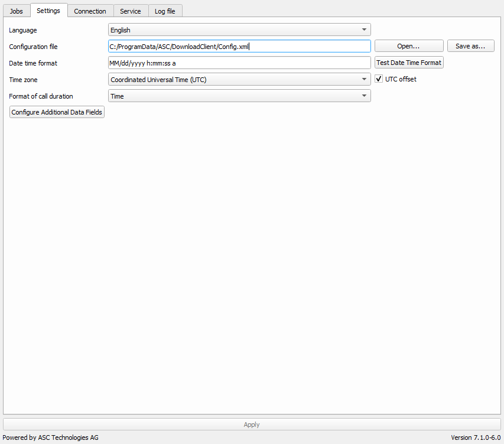Click the Date time format label
Viewport: 504px width, 444px height.
coord(33,63)
